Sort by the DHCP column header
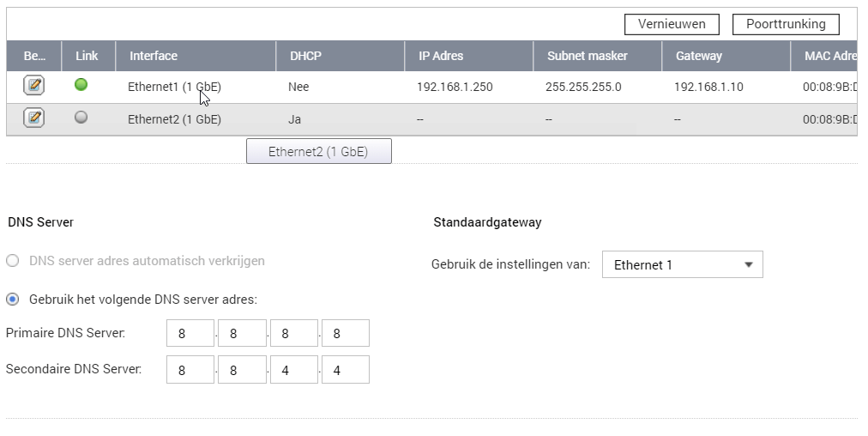Viewport: 868px width, 436px height. click(305, 56)
